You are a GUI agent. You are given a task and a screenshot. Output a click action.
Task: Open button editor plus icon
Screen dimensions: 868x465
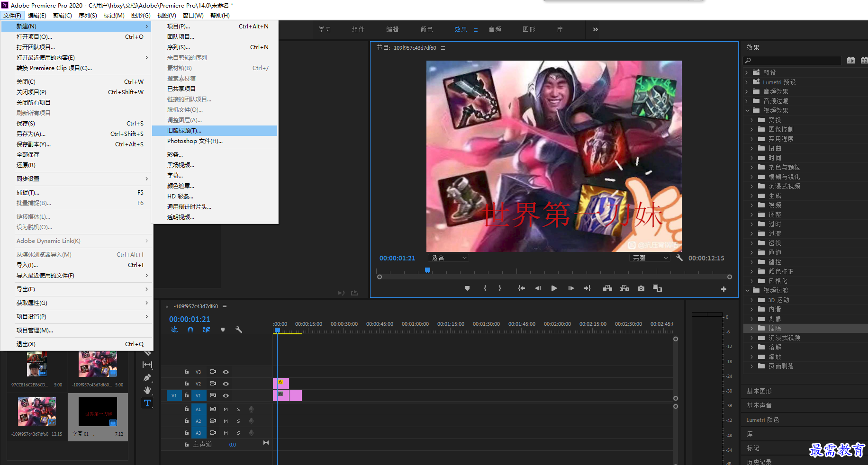pos(723,289)
